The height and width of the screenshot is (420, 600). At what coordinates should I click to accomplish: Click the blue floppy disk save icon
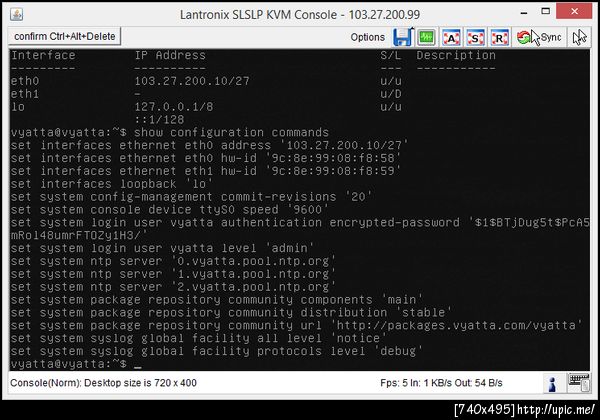[x=403, y=37]
